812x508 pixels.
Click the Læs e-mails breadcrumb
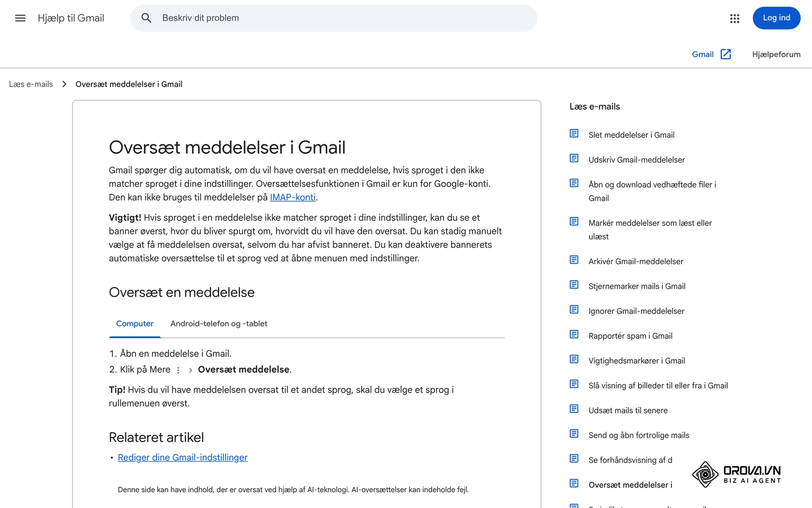(x=31, y=84)
